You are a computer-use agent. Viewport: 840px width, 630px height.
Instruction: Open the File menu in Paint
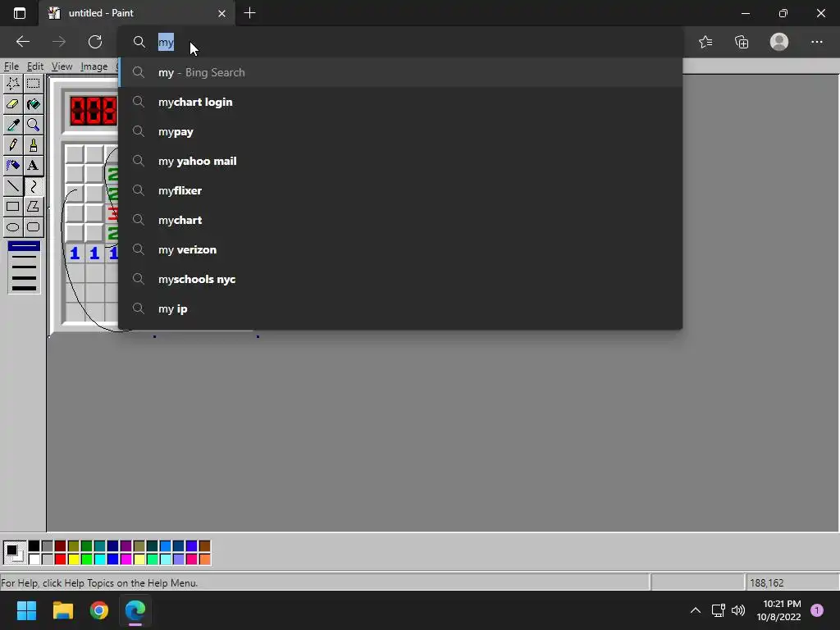[11, 66]
